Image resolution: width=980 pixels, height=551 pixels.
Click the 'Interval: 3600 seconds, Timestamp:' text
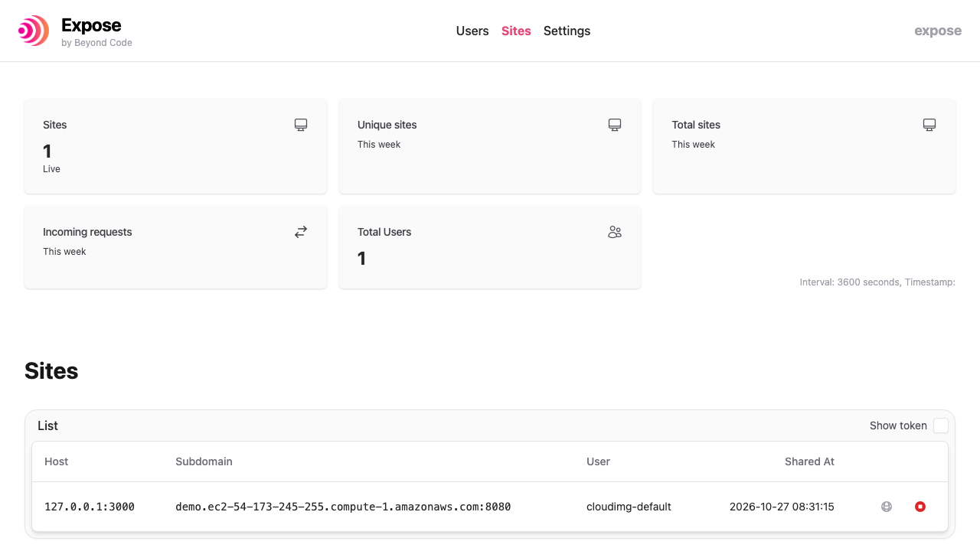(877, 282)
